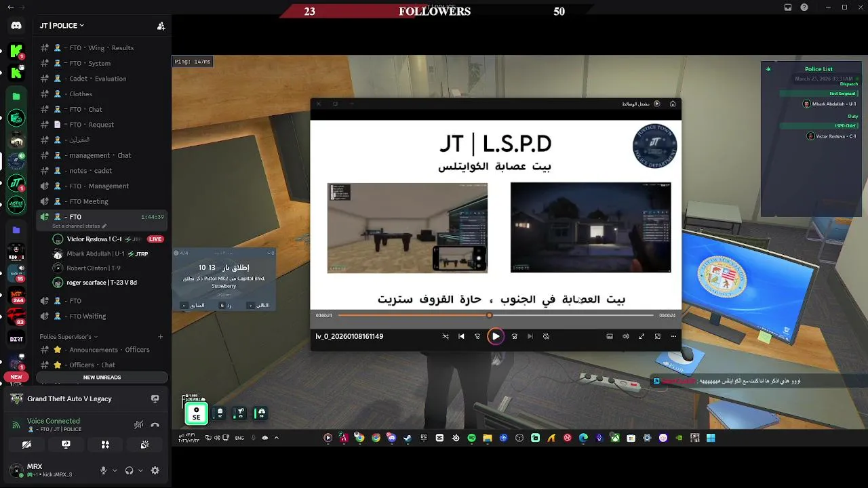Click Set a channel status link
The image size is (868, 488).
tap(79, 226)
